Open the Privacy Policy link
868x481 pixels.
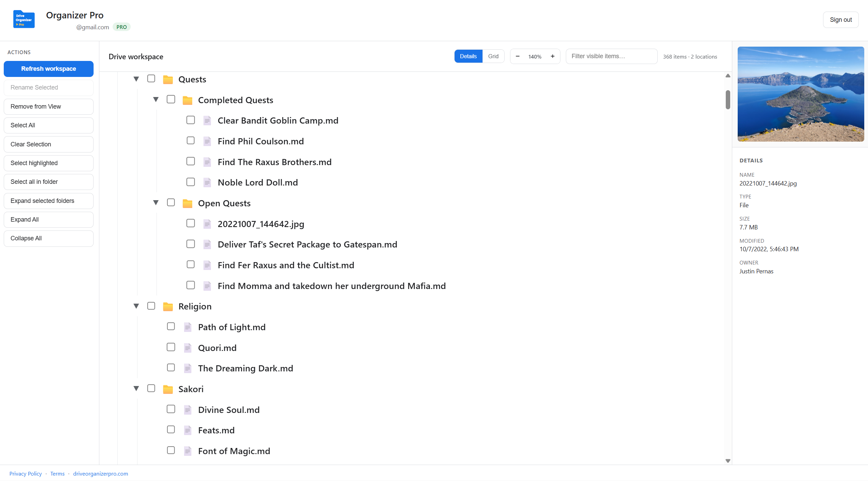click(x=26, y=474)
